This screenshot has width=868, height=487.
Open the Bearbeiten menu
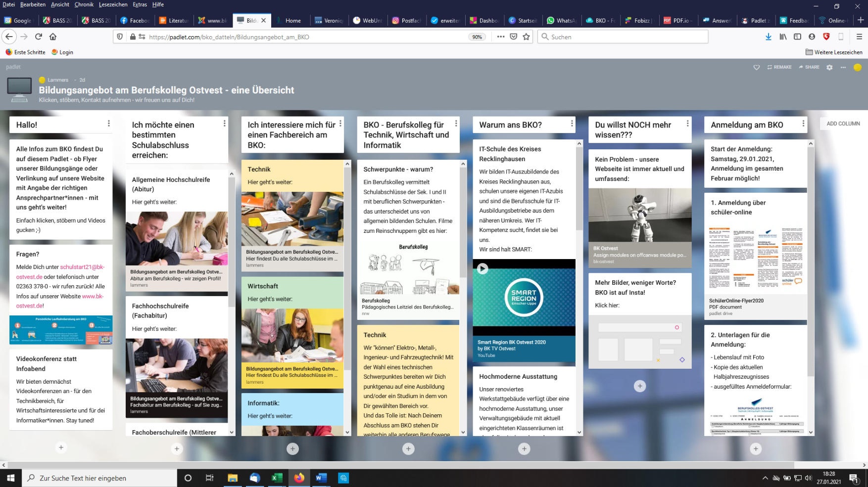33,4
